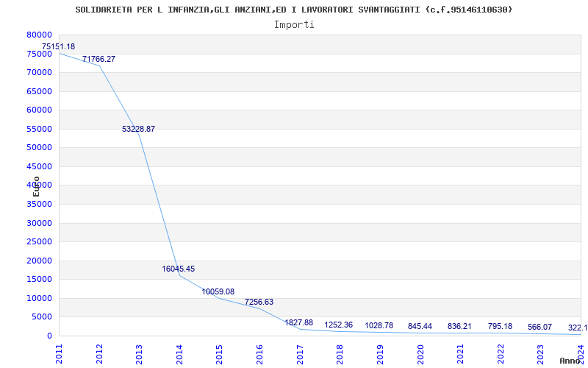Click the 55000 y-axis value
The image size is (588, 368).
pyautogui.click(x=39, y=129)
